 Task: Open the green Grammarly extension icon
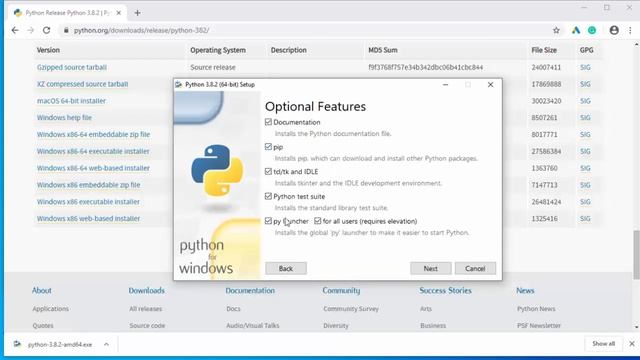click(x=592, y=30)
